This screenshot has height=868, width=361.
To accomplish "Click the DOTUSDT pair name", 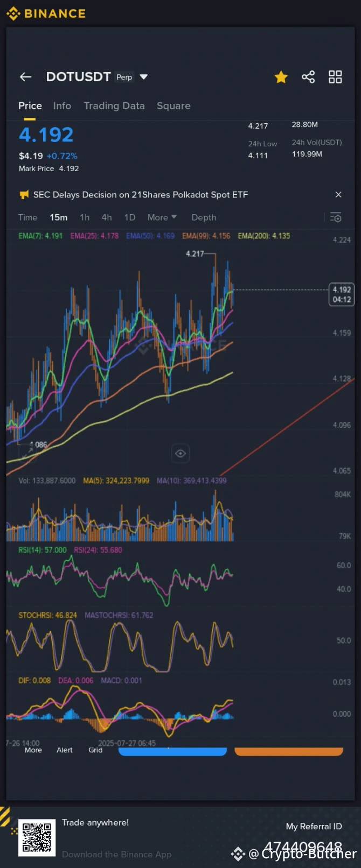I will pyautogui.click(x=78, y=76).
